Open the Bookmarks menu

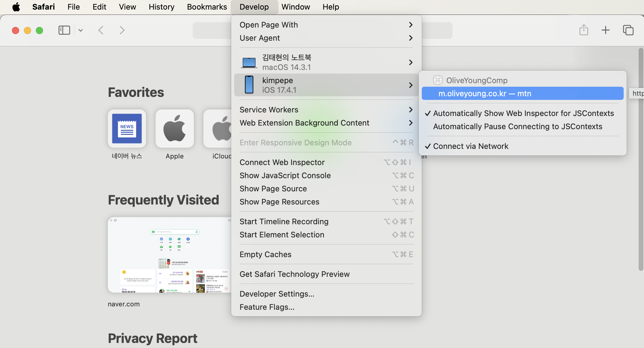(207, 7)
